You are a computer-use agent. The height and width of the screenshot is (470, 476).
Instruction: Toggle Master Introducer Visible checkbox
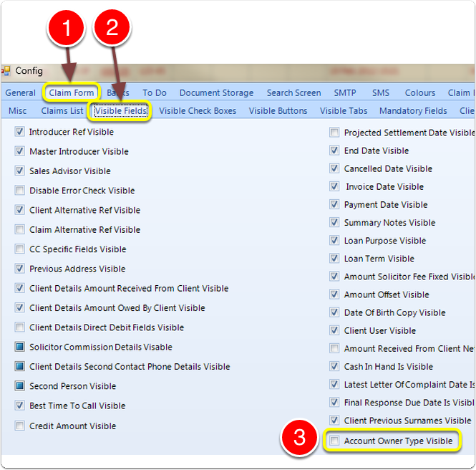tap(20, 151)
